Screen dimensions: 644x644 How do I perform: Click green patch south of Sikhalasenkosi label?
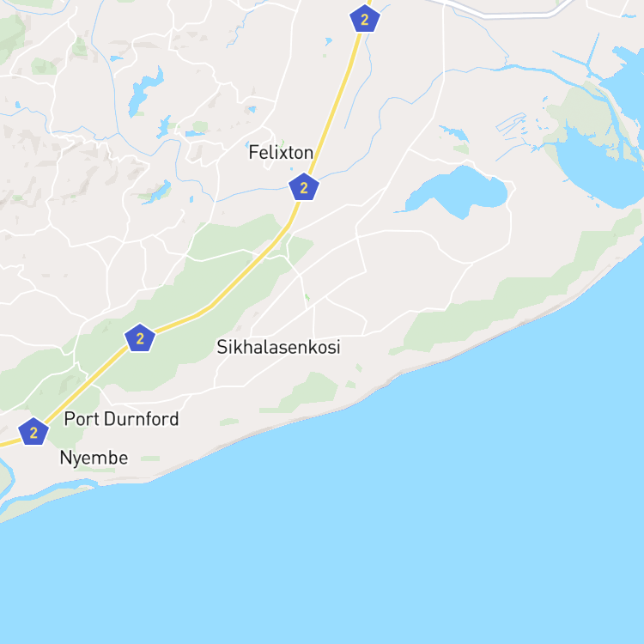[x=310, y=391]
